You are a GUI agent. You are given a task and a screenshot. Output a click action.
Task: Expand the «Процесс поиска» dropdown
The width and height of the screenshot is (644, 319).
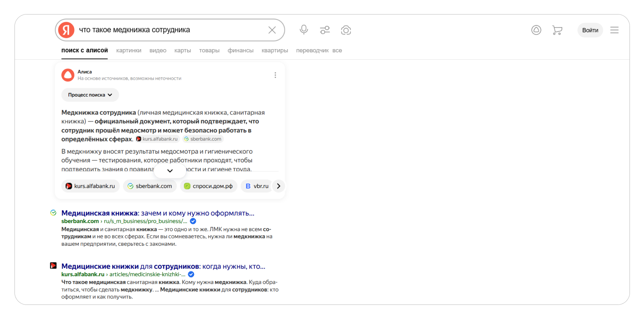(90, 95)
